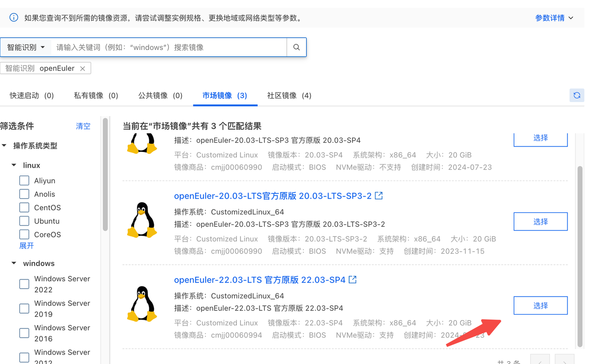Click the search magnifier icon button
Screen dimensions: 592x364
(x=296, y=47)
